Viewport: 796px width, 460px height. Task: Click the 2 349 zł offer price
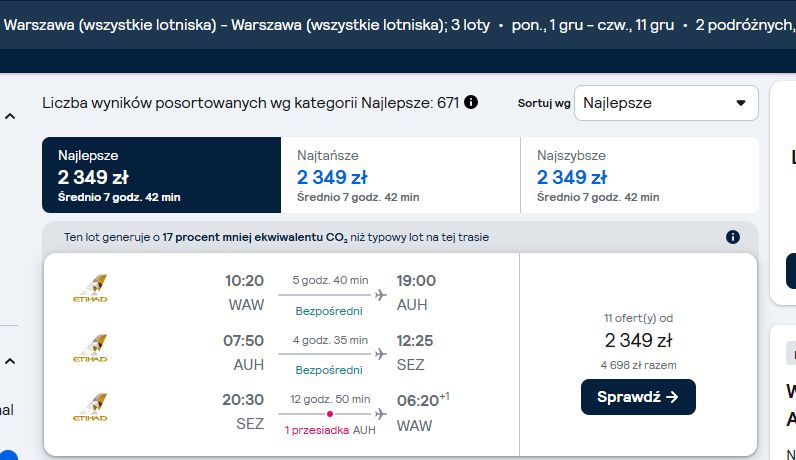click(x=638, y=340)
